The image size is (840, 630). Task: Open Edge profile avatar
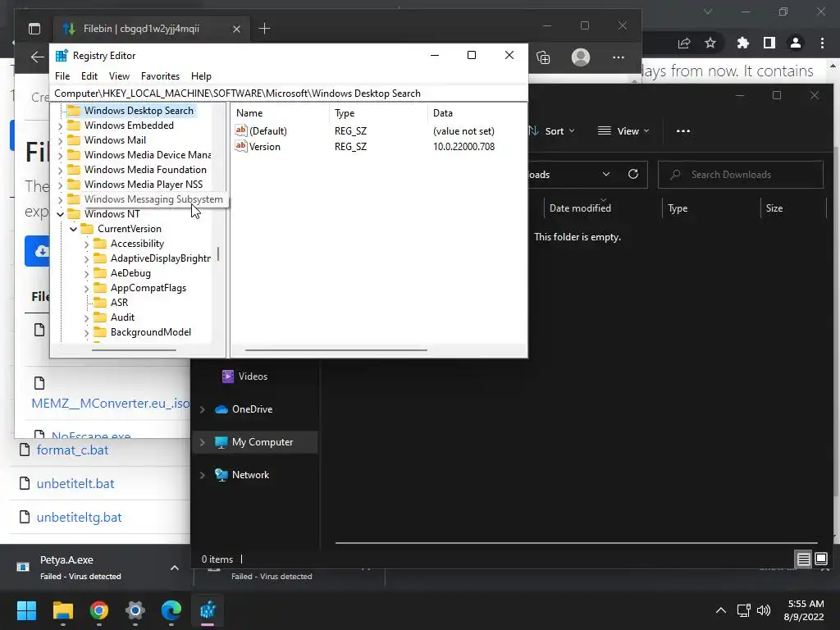coord(581,57)
